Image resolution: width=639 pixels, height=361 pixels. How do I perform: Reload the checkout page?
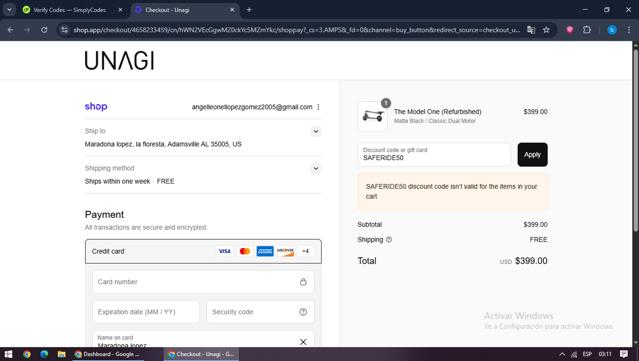coord(44,30)
